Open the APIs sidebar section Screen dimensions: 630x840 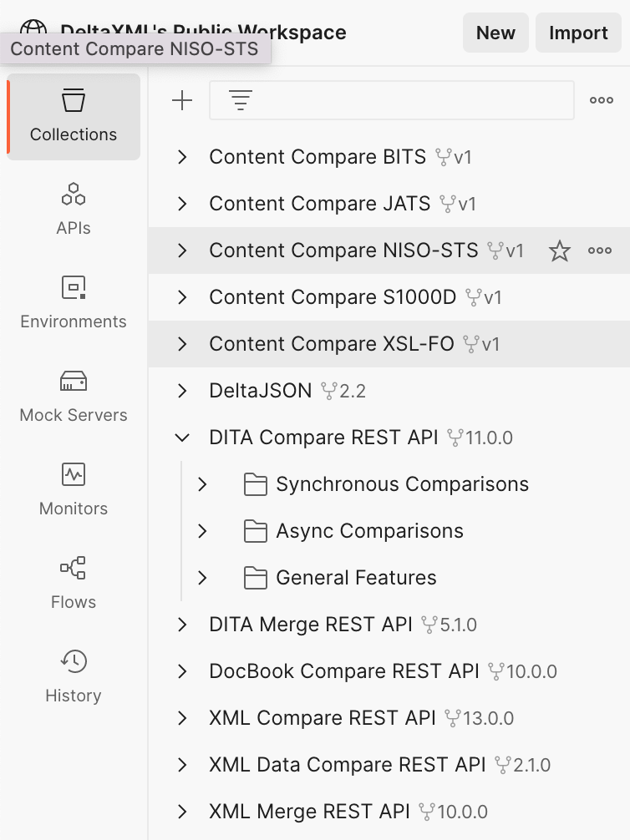pos(74,209)
